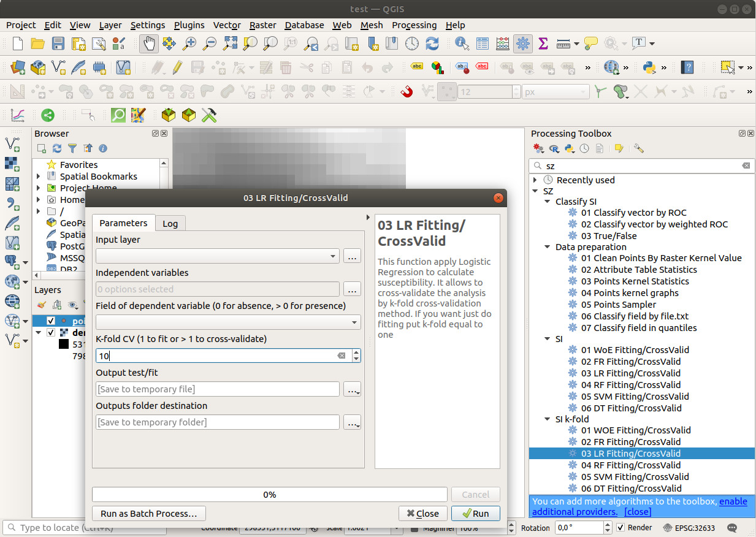Open the Processing menu

(x=414, y=25)
